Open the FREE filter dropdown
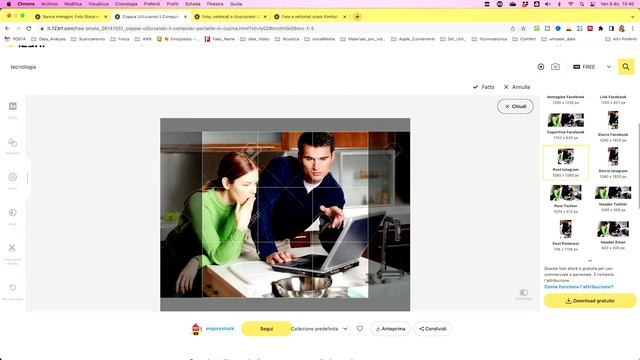The height and width of the screenshot is (360, 640). pos(592,67)
